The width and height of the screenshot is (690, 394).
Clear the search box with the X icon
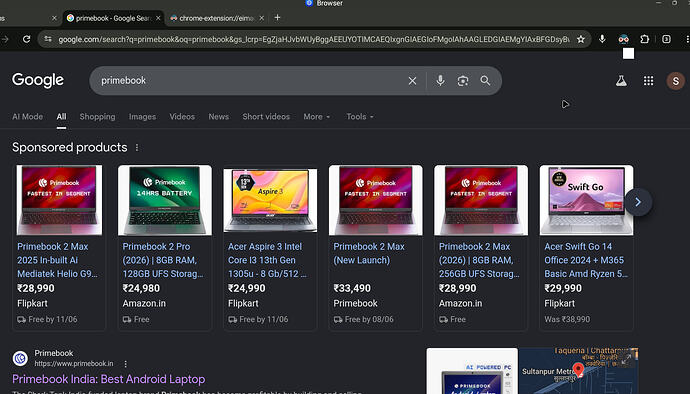point(412,81)
